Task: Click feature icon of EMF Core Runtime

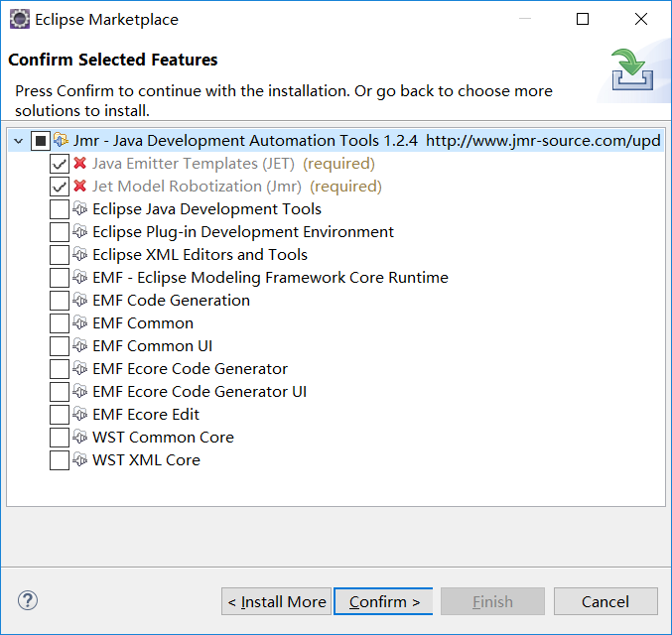Action: pyautogui.click(x=79, y=277)
